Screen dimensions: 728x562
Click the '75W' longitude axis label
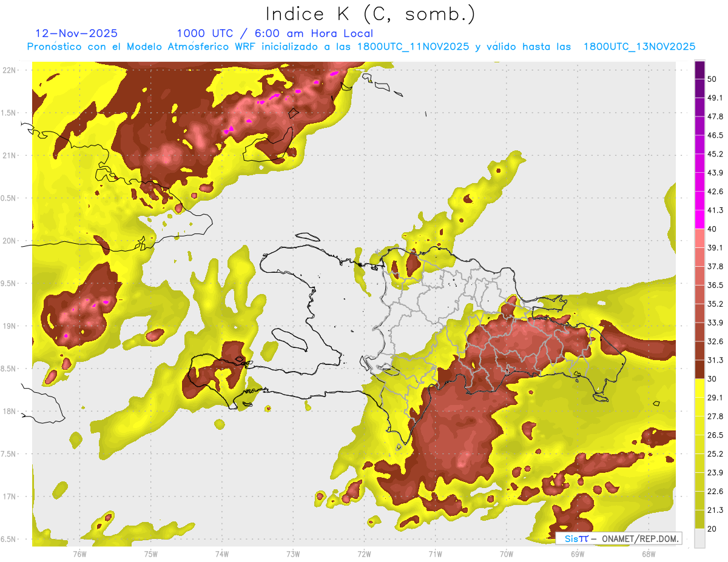coord(151,554)
